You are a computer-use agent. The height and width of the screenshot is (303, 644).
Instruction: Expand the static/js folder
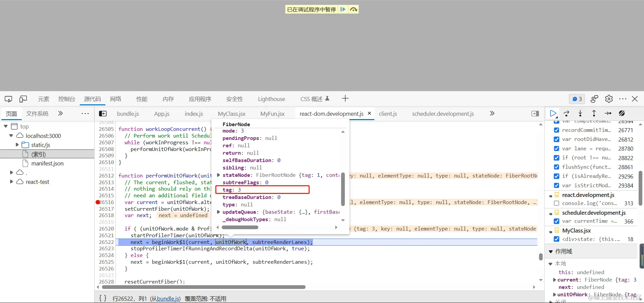click(17, 145)
